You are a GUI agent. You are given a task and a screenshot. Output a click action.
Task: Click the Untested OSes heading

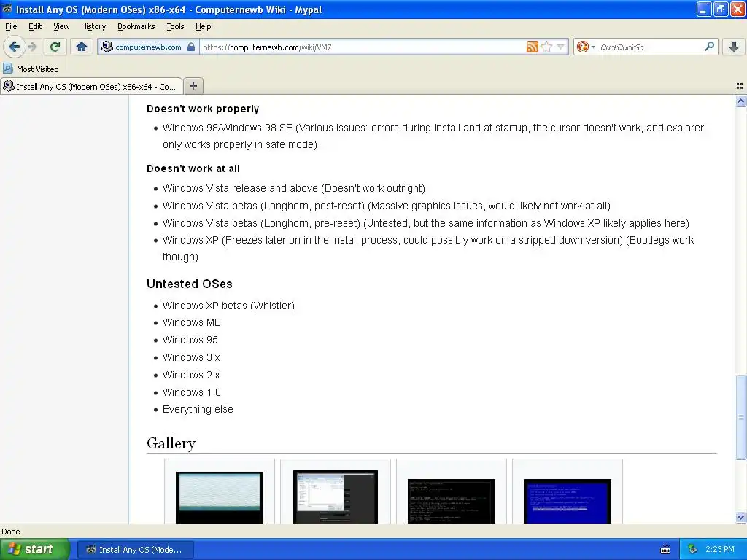tap(189, 284)
